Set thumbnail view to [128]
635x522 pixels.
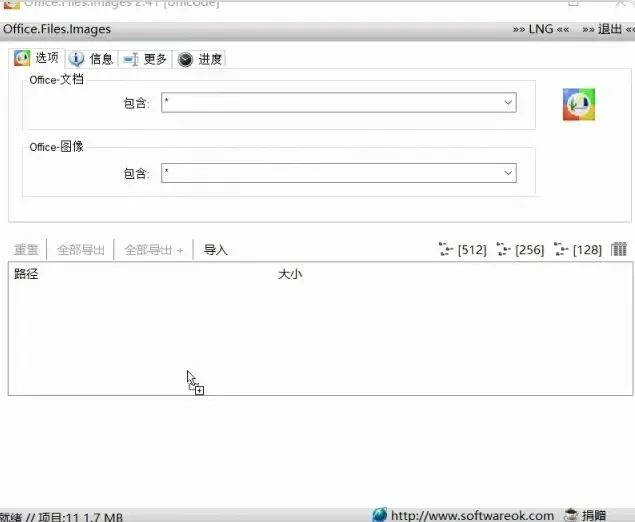tap(578, 249)
